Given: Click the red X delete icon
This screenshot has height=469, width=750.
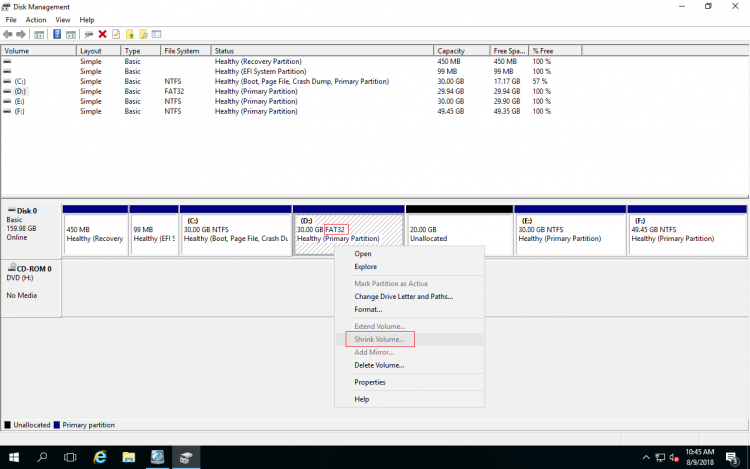Looking at the screenshot, I should [x=102, y=34].
